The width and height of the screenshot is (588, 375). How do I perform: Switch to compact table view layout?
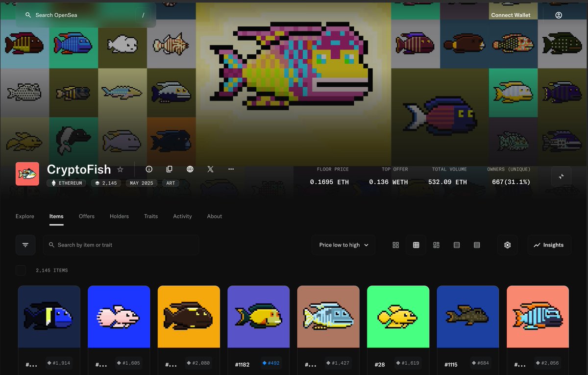click(x=477, y=245)
